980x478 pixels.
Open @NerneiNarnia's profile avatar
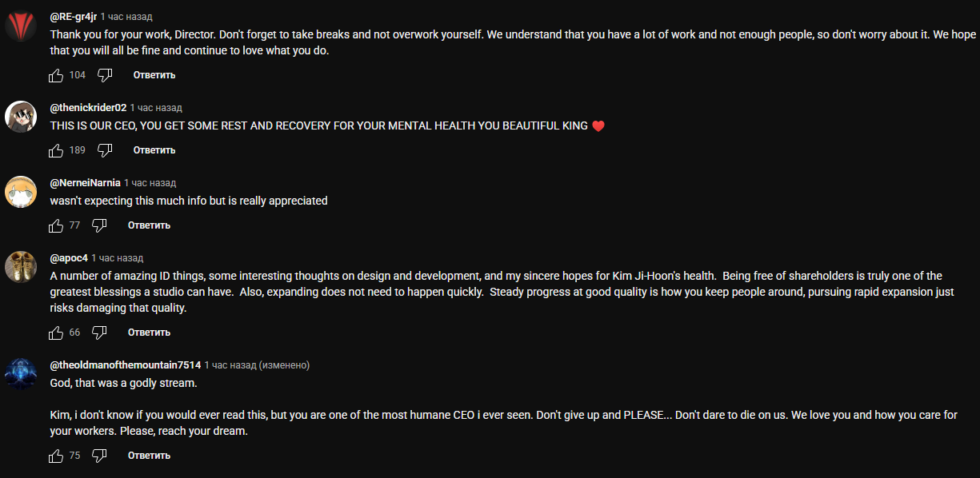click(21, 192)
